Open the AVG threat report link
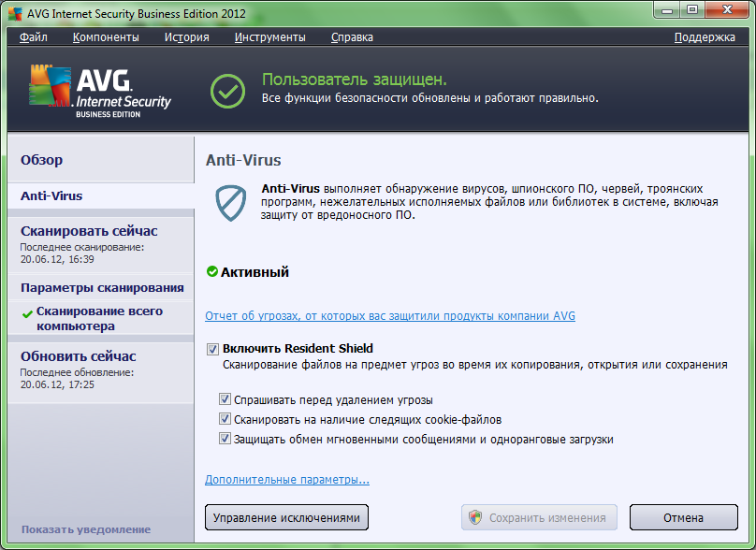The image size is (756, 550). pyautogui.click(x=390, y=316)
